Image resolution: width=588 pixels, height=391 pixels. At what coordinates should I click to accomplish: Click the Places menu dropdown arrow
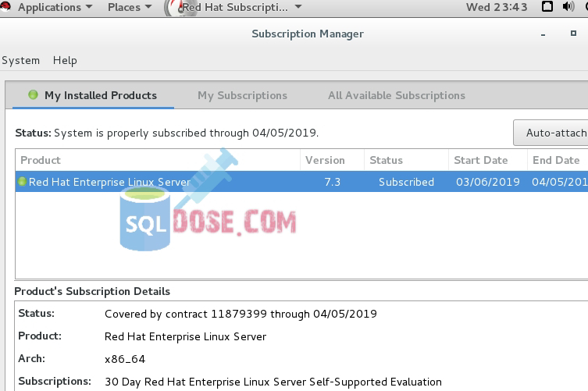click(x=148, y=7)
